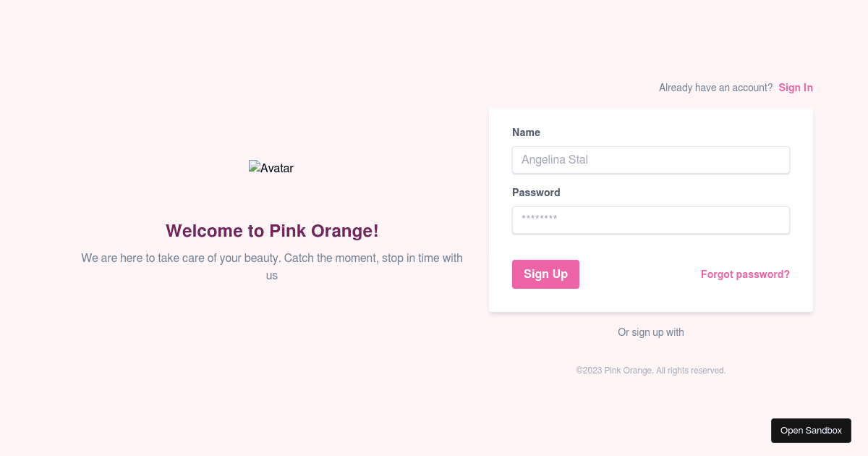Click the Name field label
The height and width of the screenshot is (456, 868).
click(x=526, y=132)
